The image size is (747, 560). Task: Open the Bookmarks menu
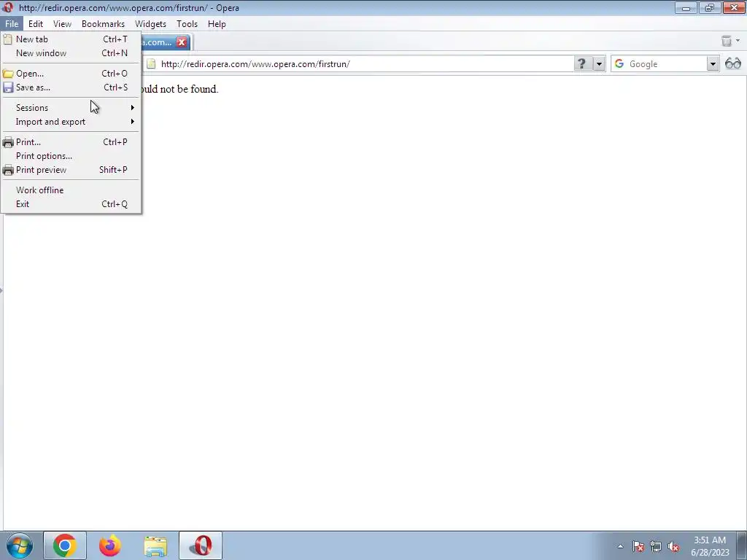point(103,24)
